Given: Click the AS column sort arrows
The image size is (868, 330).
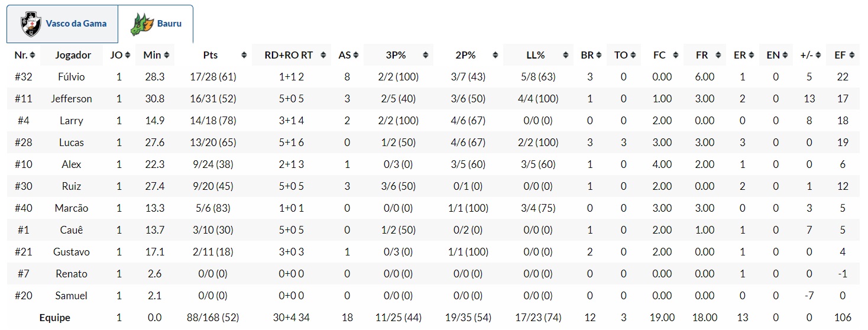Looking at the screenshot, I should pyautogui.click(x=356, y=55).
